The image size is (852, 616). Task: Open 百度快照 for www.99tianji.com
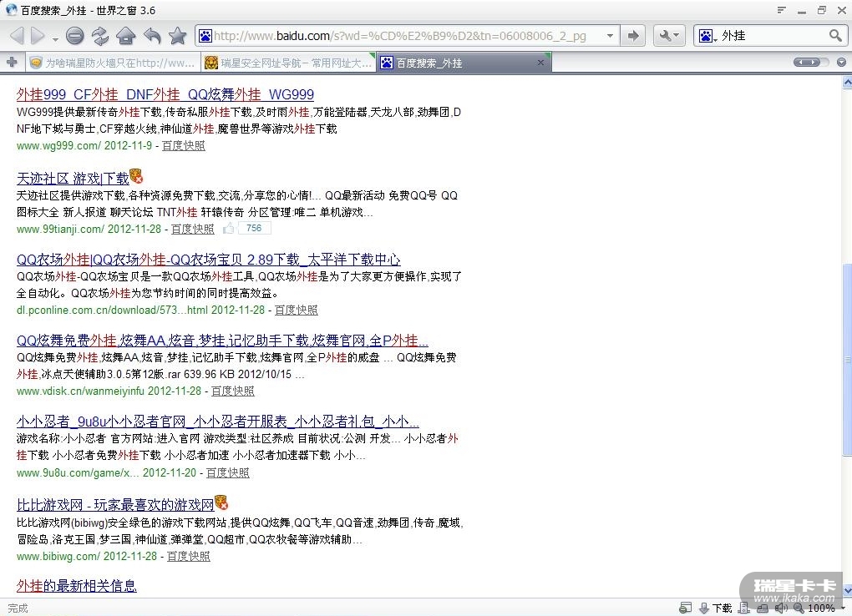(x=193, y=229)
